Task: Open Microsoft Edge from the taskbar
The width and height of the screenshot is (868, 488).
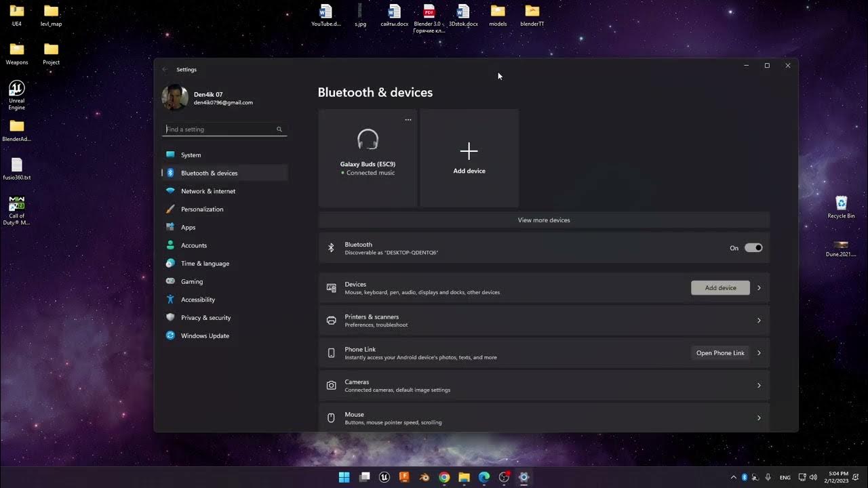Action: click(484, 477)
